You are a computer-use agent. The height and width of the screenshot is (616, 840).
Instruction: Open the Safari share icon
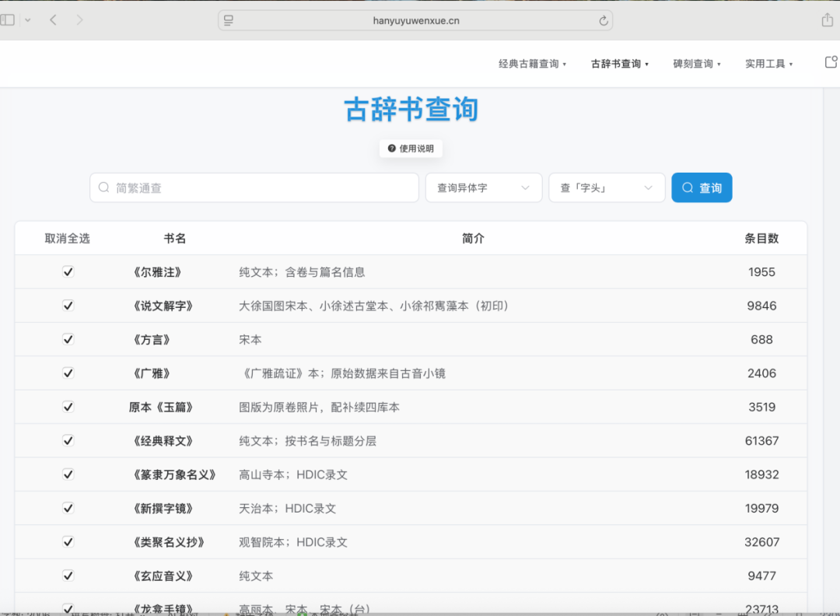pos(827,20)
